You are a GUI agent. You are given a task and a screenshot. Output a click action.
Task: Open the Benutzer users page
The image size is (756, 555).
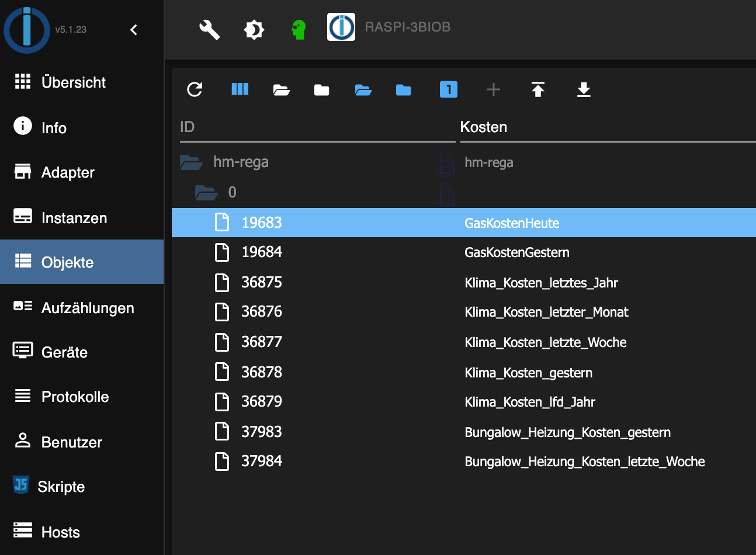click(x=82, y=442)
